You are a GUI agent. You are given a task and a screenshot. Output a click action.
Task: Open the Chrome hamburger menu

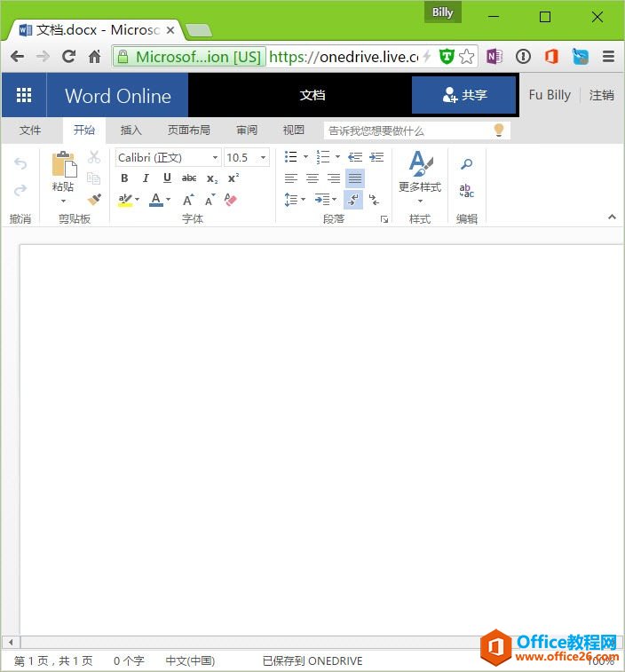click(608, 56)
